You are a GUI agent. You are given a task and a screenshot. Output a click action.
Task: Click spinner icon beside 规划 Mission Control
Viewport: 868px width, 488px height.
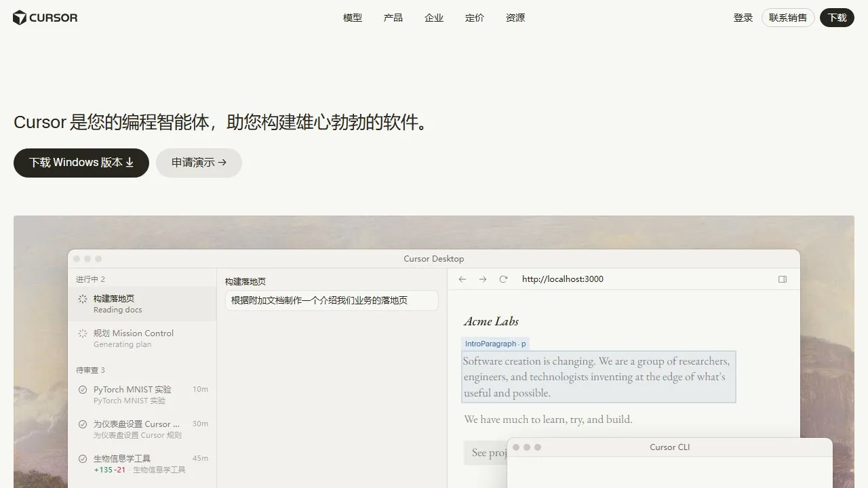point(83,333)
